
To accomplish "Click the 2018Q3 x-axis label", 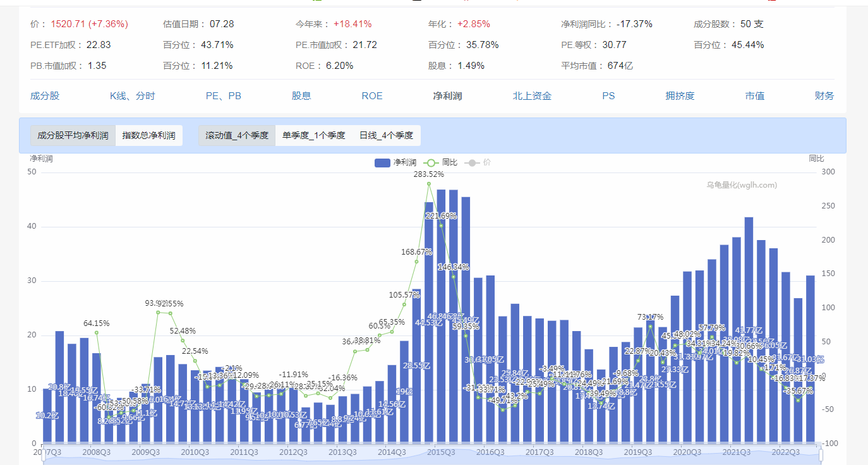I will pyautogui.click(x=589, y=452).
